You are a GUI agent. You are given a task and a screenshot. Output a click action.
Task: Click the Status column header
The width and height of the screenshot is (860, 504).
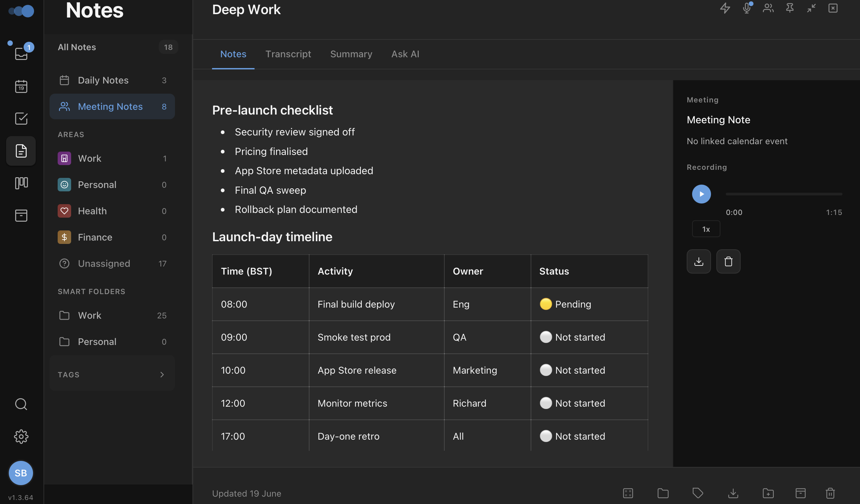point(589,271)
